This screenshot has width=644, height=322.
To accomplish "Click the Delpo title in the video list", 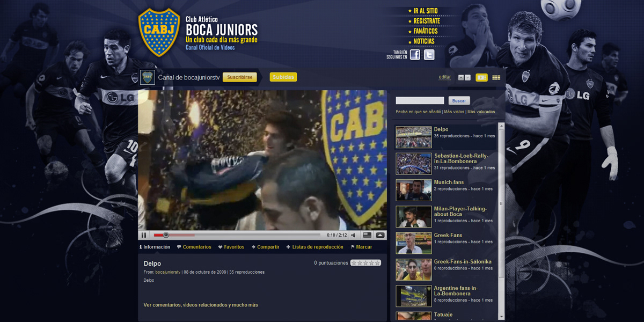I will 441,129.
